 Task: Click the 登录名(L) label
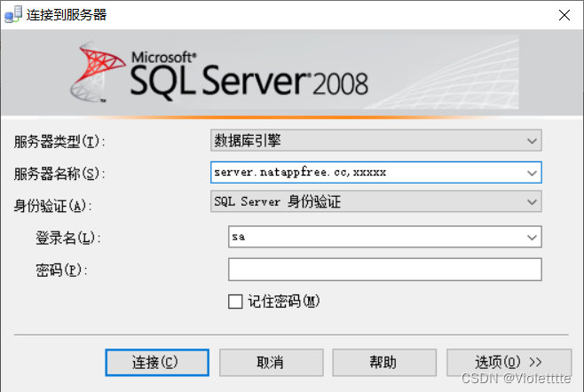(x=68, y=238)
